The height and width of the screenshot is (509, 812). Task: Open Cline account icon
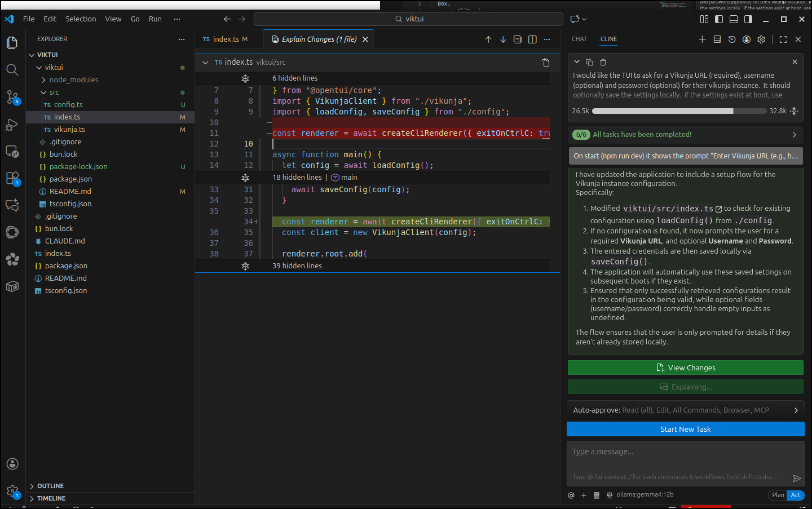tap(747, 39)
